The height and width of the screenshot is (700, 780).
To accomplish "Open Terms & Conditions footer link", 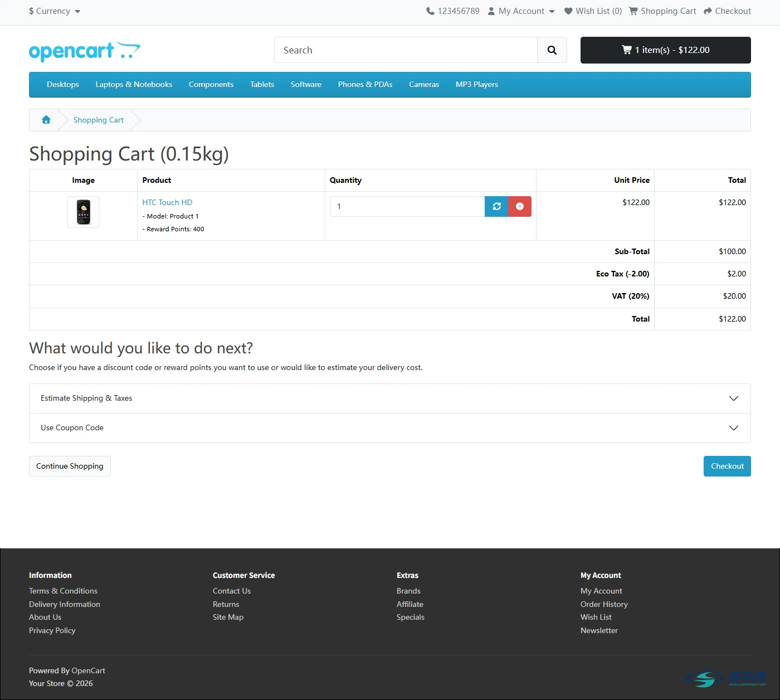I will 63,591.
